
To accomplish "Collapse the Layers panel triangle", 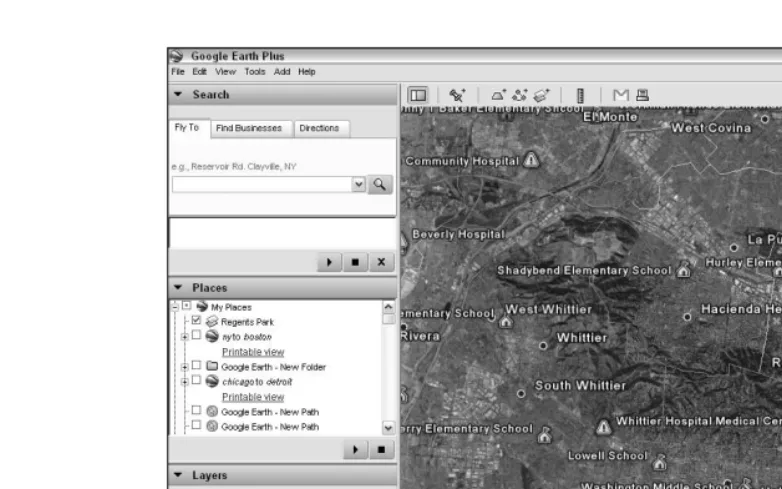I will [178, 475].
